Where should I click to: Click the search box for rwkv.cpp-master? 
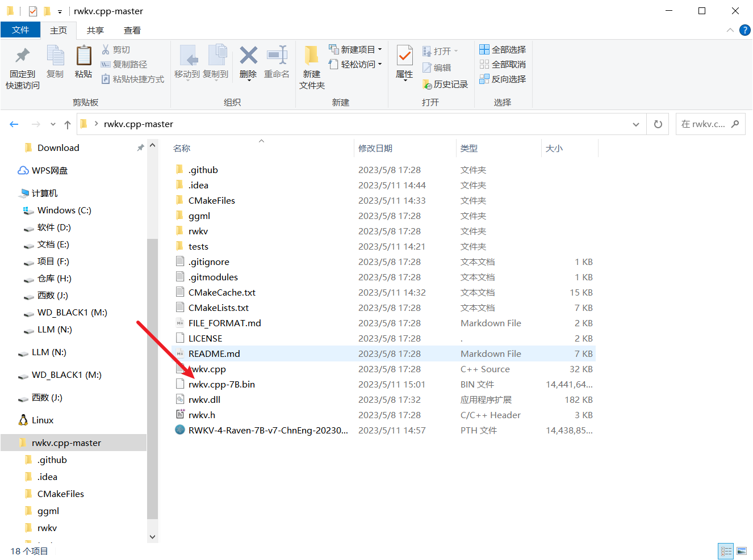pos(710,124)
